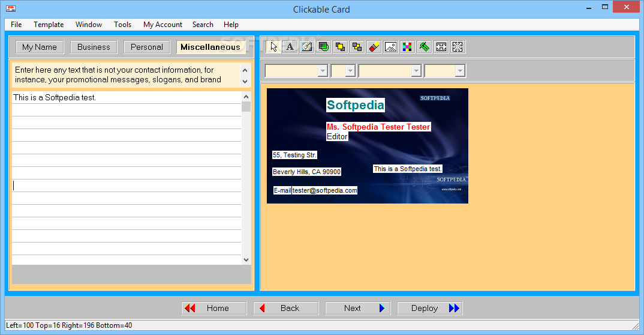The image size is (644, 335).
Task: Open the Window menu
Action: [x=89, y=25]
